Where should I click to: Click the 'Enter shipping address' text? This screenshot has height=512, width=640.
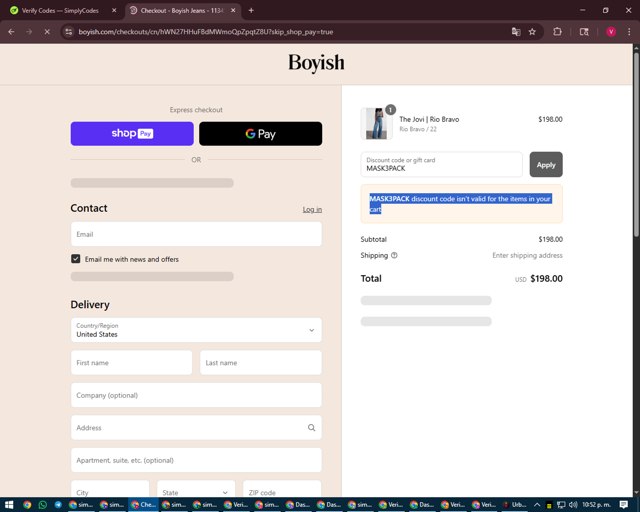coord(527,255)
